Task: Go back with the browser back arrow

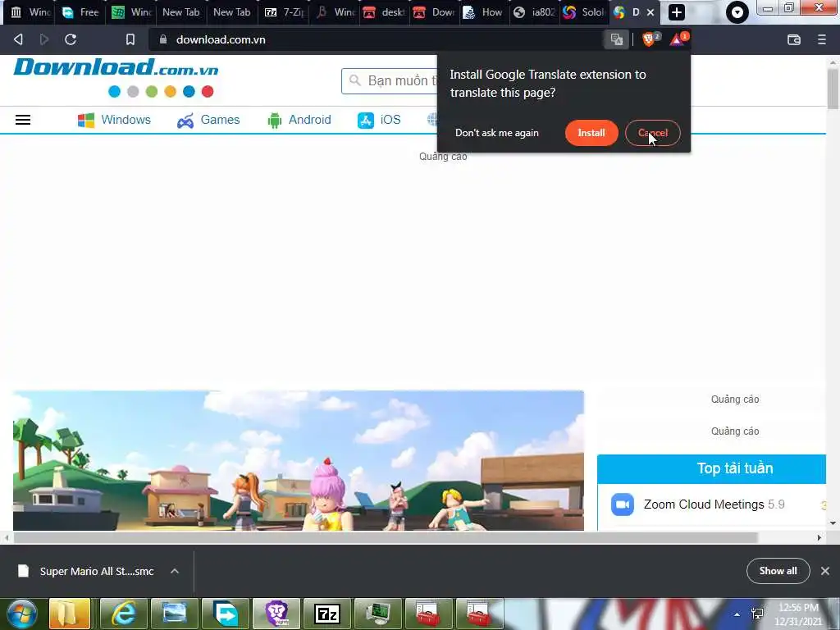Action: click(x=18, y=39)
